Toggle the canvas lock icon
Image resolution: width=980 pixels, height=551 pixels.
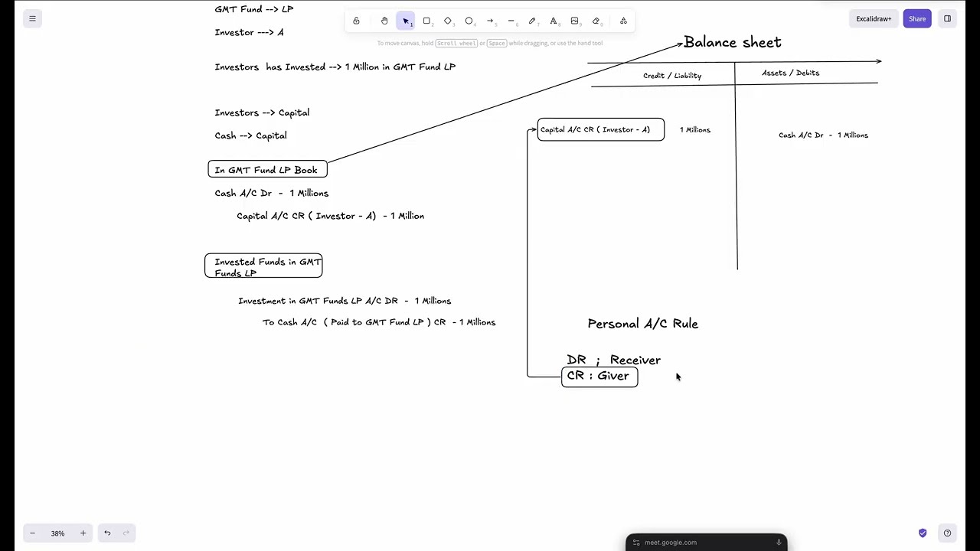[x=356, y=21]
